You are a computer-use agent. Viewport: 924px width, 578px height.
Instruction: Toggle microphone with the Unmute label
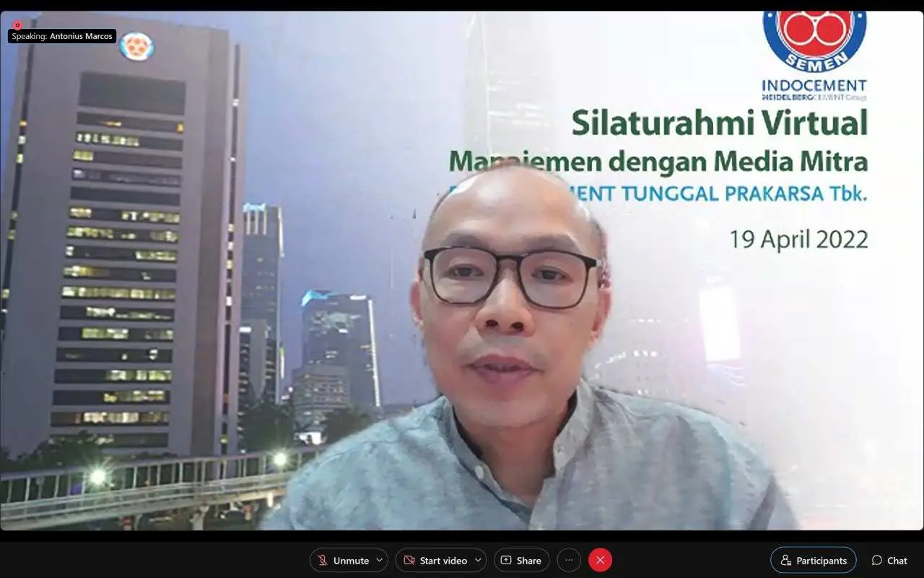coord(351,561)
